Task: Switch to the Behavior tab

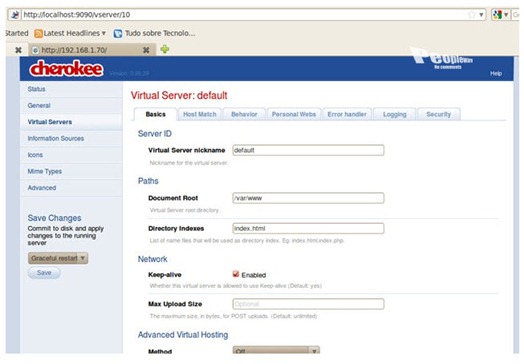Action: [x=244, y=114]
